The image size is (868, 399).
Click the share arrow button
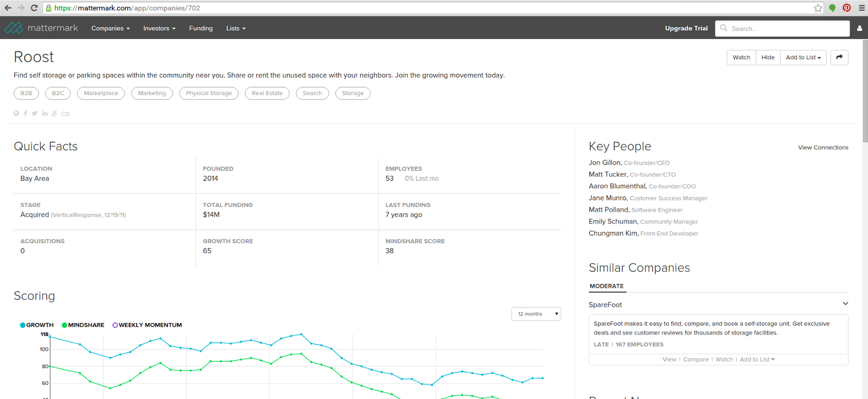point(839,58)
